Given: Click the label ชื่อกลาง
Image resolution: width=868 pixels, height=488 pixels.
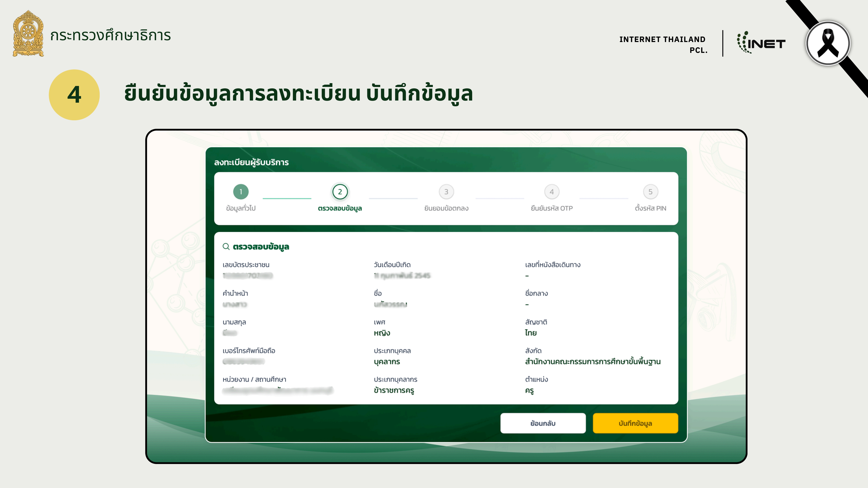Looking at the screenshot, I should pos(536,293).
